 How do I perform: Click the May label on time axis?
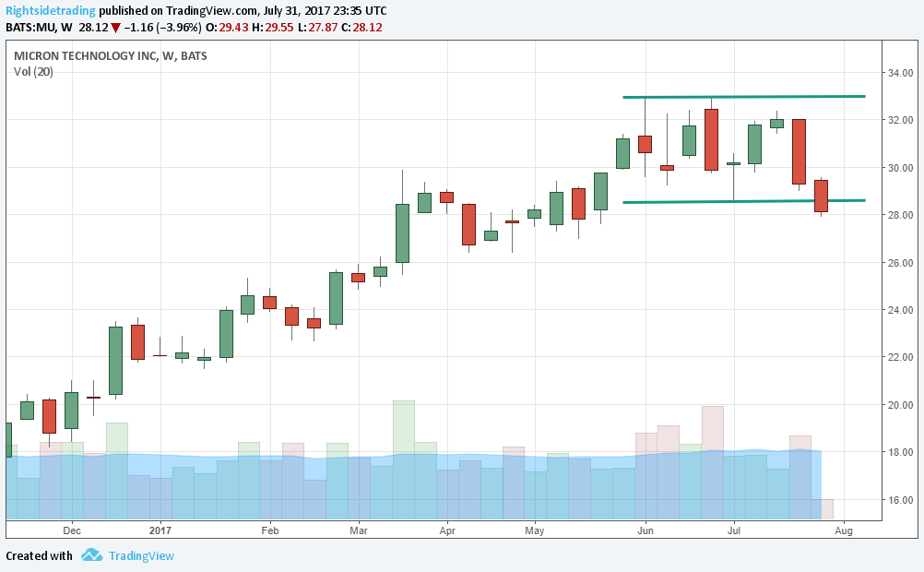tap(535, 530)
